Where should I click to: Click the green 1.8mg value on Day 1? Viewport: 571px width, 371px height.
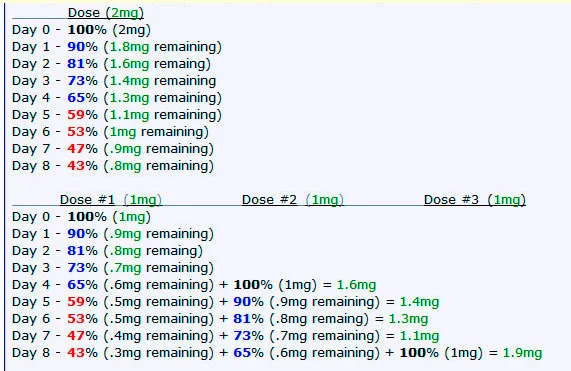coord(129,47)
